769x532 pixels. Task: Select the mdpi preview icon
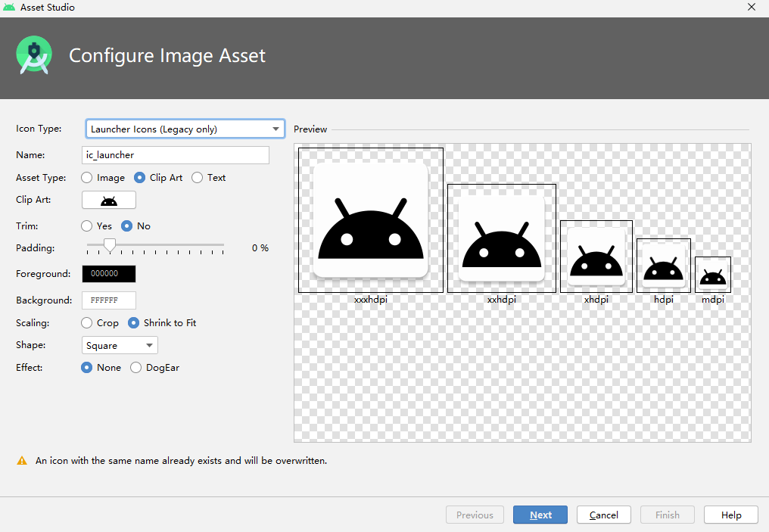713,275
